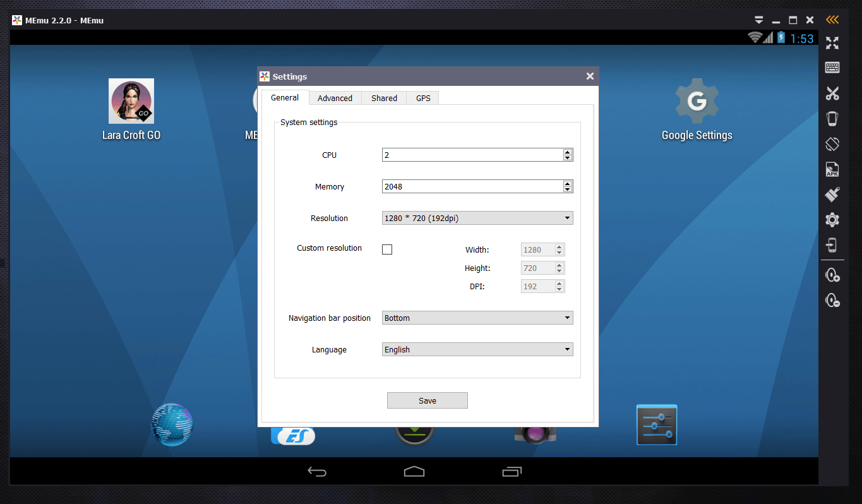This screenshot has height=504, width=862.
Task: Click the volume up icon
Action: [x=832, y=275]
